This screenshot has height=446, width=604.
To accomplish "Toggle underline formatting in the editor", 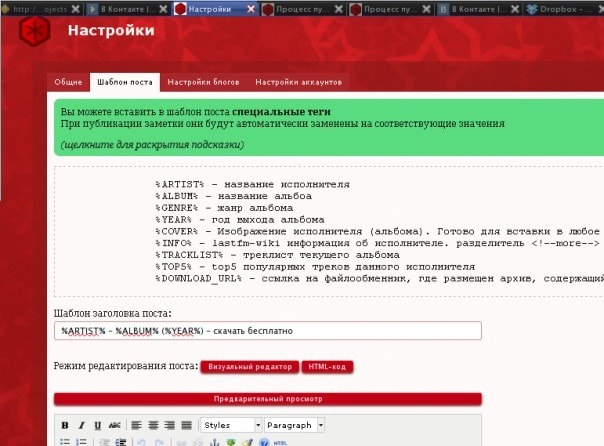I will click(x=98, y=425).
